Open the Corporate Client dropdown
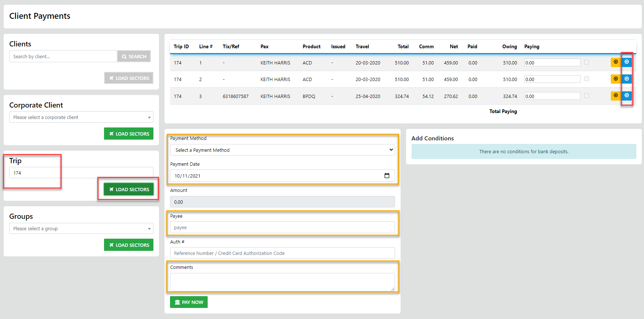 point(81,117)
